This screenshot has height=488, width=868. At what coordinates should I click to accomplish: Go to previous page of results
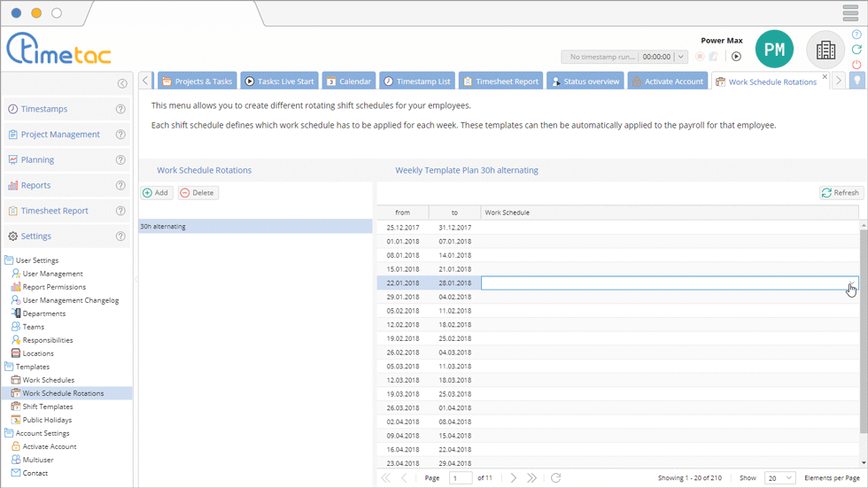(x=404, y=477)
